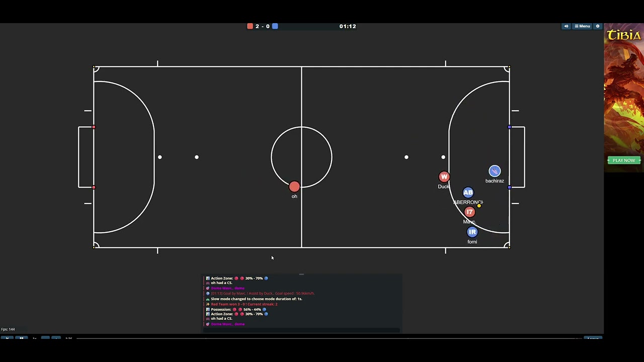This screenshot has width=644, height=362.
Task: Open the Menu button
Action: coord(582,26)
